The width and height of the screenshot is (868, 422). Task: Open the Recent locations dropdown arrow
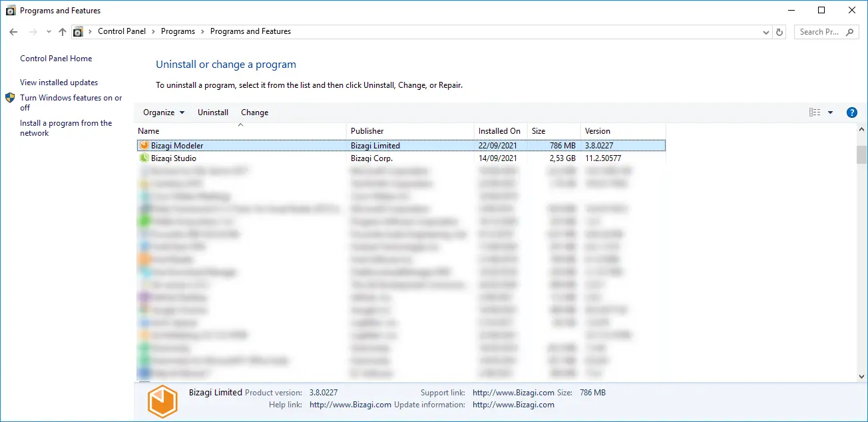tap(49, 32)
